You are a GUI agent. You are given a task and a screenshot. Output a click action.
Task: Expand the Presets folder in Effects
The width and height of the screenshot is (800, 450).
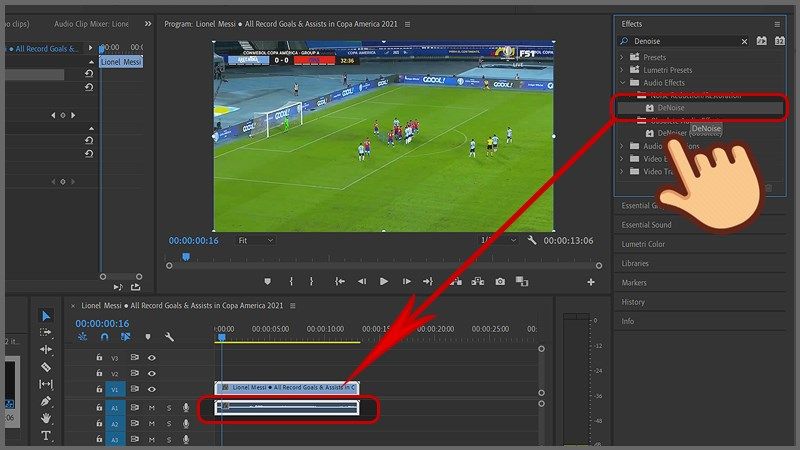(x=622, y=57)
